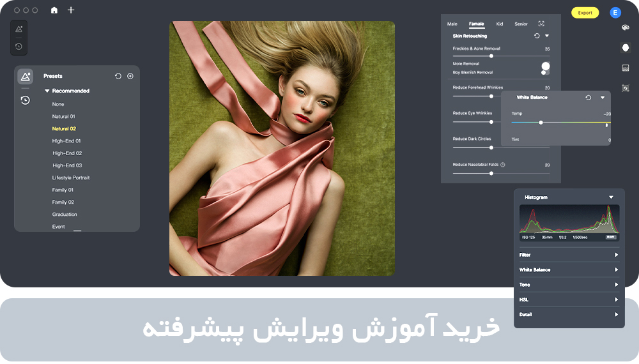Switch to the Kid tab
This screenshot has width=639, height=364.
[x=500, y=24]
